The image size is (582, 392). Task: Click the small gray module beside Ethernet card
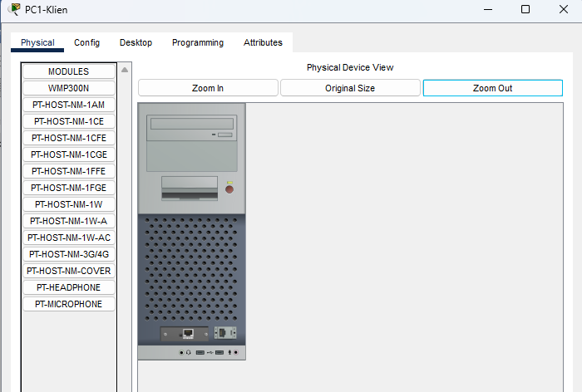click(x=225, y=333)
